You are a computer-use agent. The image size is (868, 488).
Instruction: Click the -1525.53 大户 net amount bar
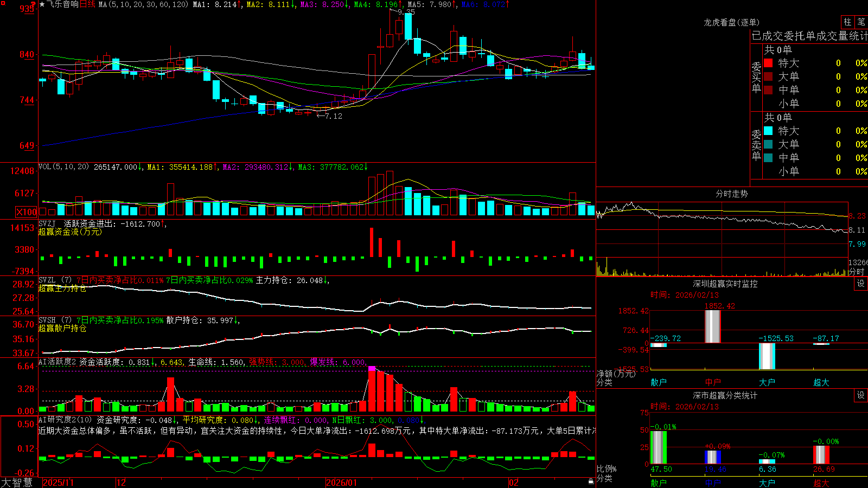[767, 356]
